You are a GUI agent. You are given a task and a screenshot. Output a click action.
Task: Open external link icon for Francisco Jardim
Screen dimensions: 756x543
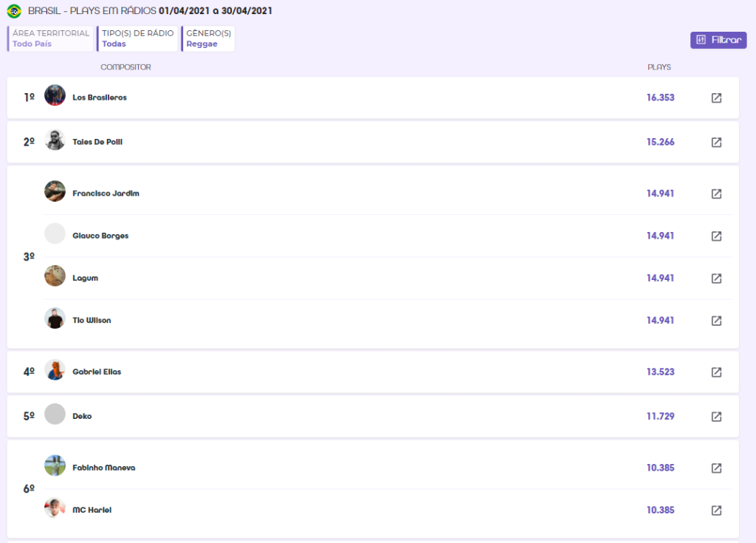coord(716,194)
